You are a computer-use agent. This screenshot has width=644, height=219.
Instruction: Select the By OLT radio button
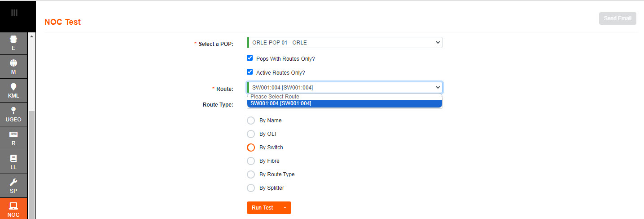251,134
